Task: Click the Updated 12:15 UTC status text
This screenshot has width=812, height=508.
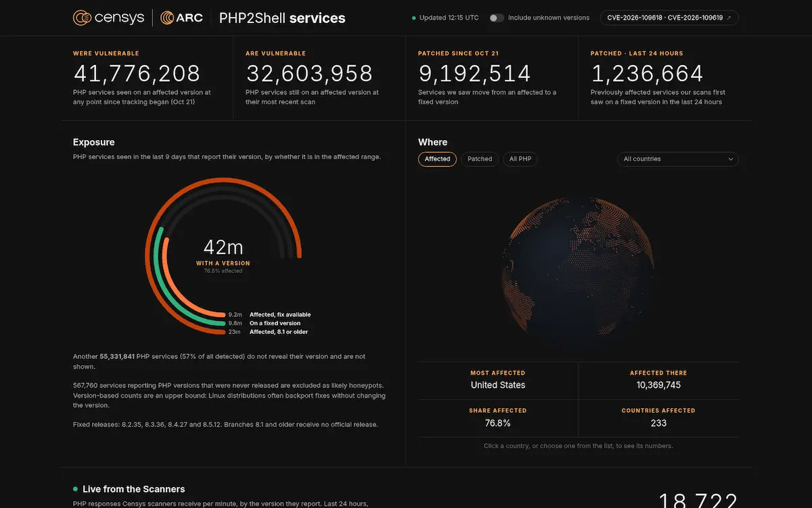Action: 449,18
